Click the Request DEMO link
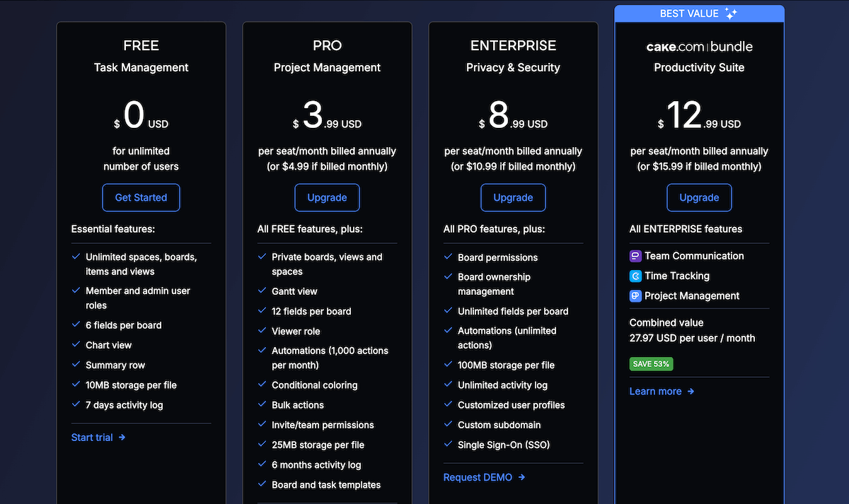 click(x=478, y=477)
